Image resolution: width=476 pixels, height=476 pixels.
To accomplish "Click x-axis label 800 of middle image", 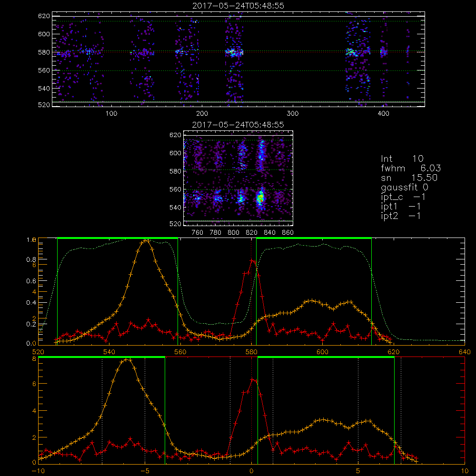I will click(x=233, y=233).
